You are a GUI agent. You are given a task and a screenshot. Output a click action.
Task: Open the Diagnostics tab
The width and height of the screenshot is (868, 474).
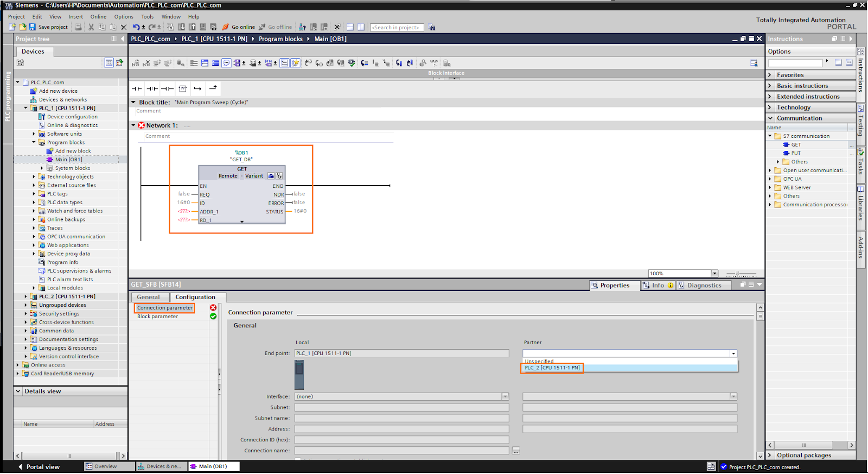click(x=704, y=285)
